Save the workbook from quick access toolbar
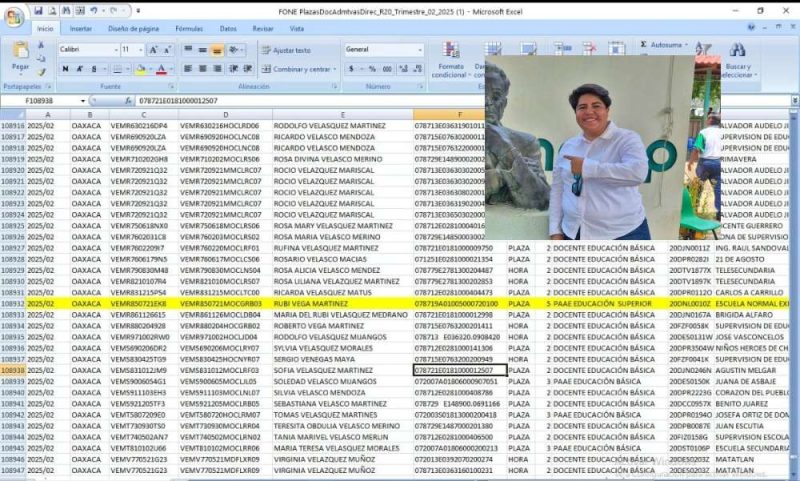 [x=39, y=10]
